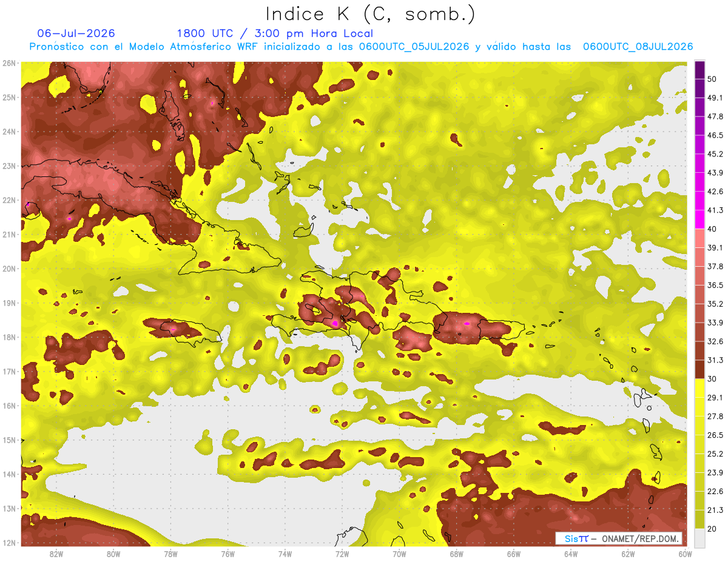Click the '32.6' color scale value
The height and width of the screenshot is (562, 728).
715,341
